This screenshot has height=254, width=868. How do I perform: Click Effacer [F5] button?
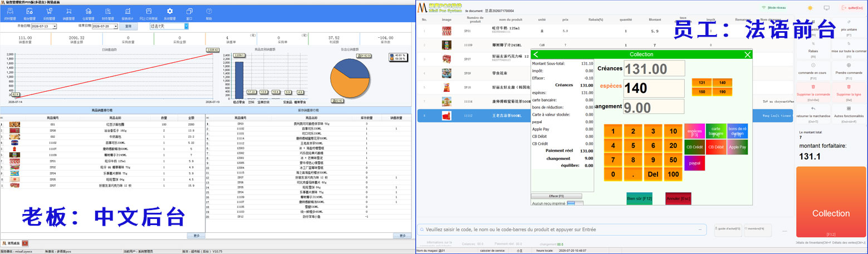click(x=557, y=196)
